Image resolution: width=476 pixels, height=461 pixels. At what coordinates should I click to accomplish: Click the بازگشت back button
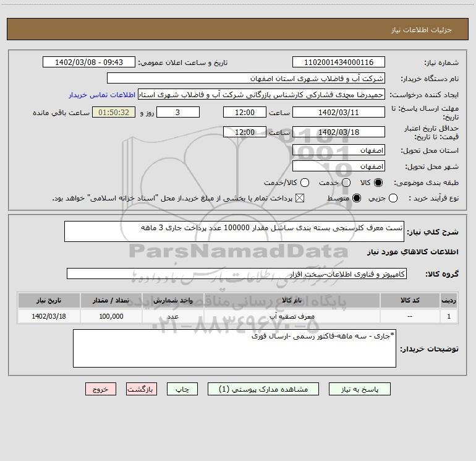(x=142, y=389)
